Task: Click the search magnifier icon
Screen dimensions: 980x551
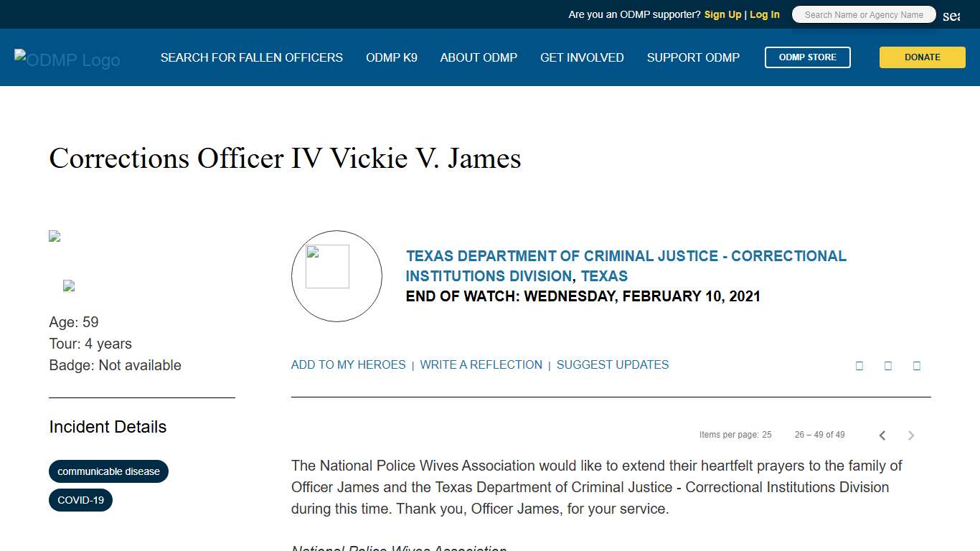Action: (951, 14)
